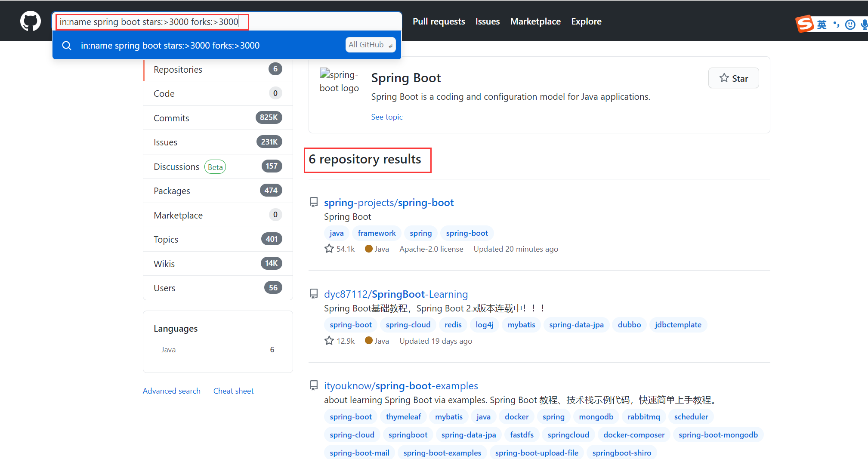Screen dimensions: 868x459
Task: Star the Spring Boot topic
Action: [733, 78]
